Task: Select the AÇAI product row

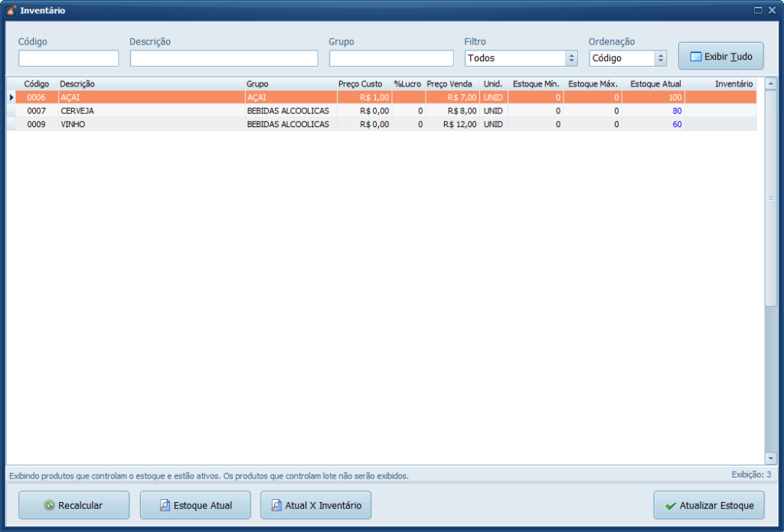Action: (153, 97)
